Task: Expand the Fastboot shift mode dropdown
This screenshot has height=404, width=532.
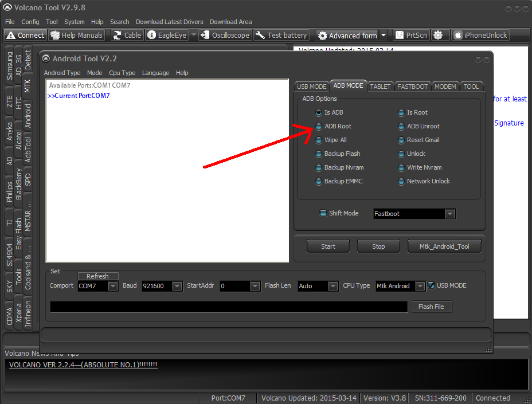Action: (450, 214)
